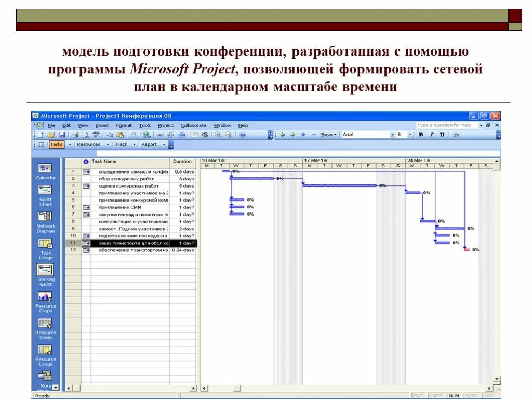Open the Calendar view in the sidebar
Viewport: 532px width, 399px height.
click(46, 171)
